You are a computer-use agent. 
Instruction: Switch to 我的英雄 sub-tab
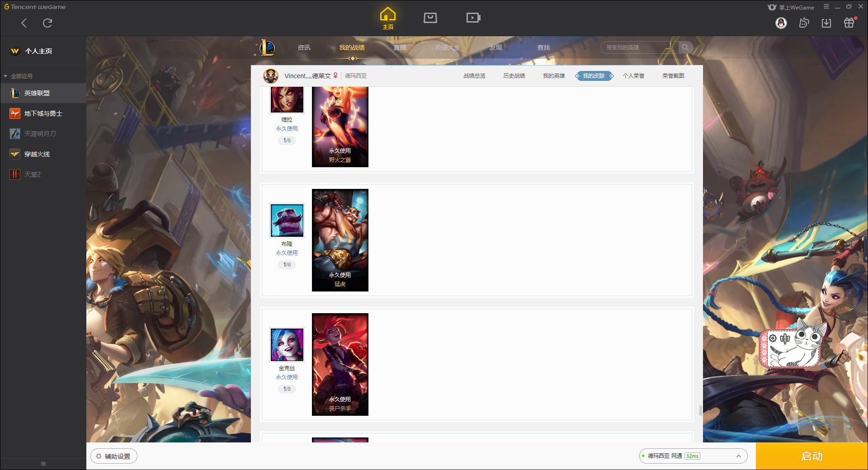[x=554, y=76]
